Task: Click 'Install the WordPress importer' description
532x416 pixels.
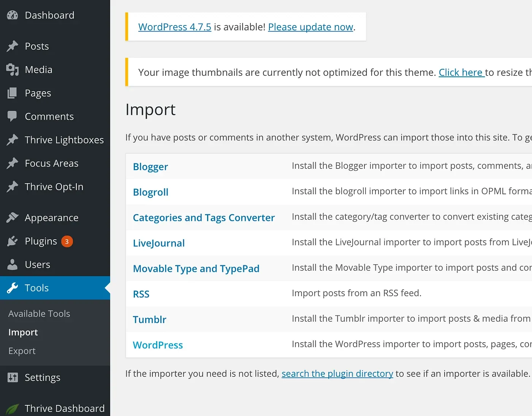Action: pos(412,344)
